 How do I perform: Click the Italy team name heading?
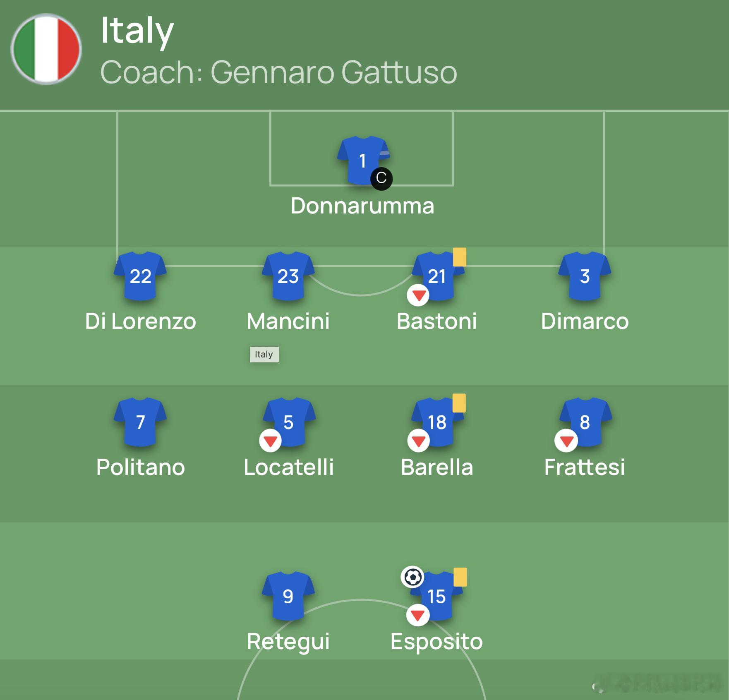coord(137,30)
